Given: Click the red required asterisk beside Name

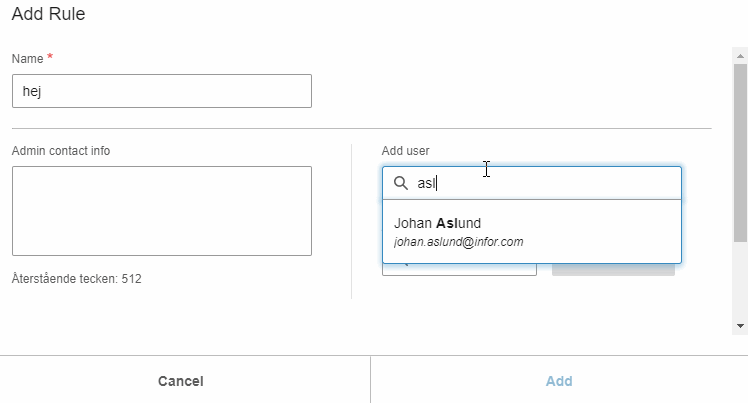Looking at the screenshot, I should [50, 58].
